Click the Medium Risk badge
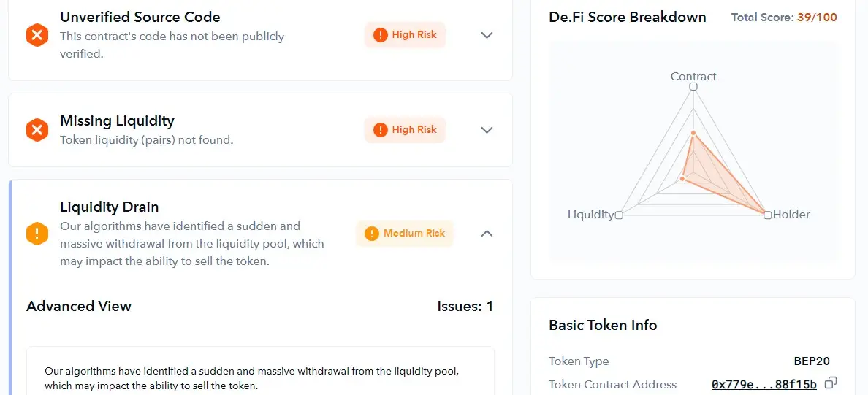868x395 pixels. click(405, 234)
